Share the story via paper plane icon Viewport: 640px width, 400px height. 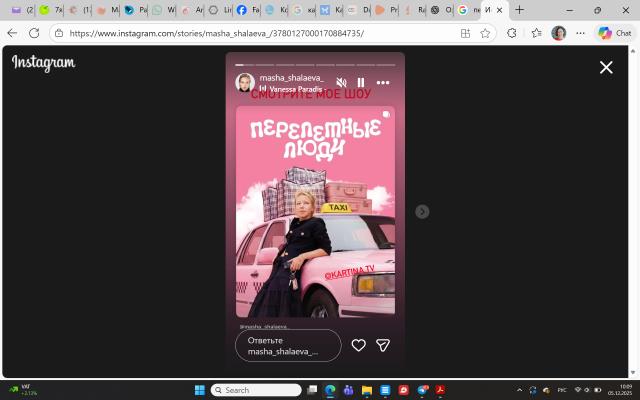[x=382, y=345]
